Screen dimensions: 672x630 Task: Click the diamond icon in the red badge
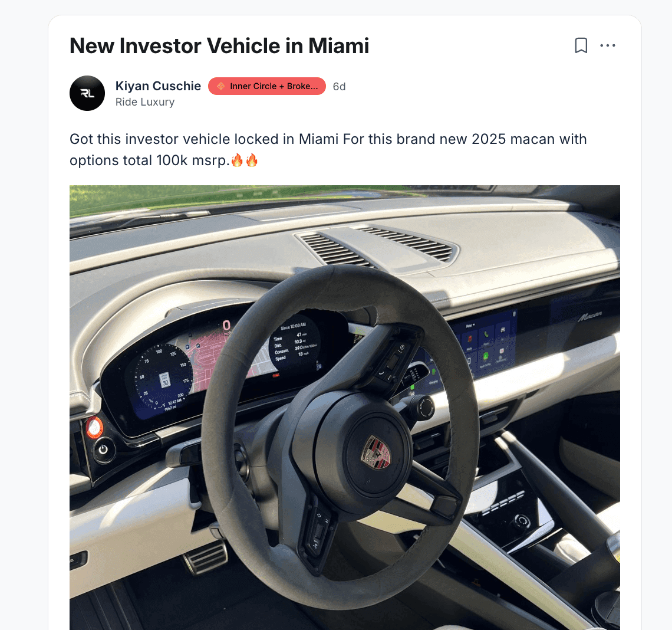click(221, 86)
